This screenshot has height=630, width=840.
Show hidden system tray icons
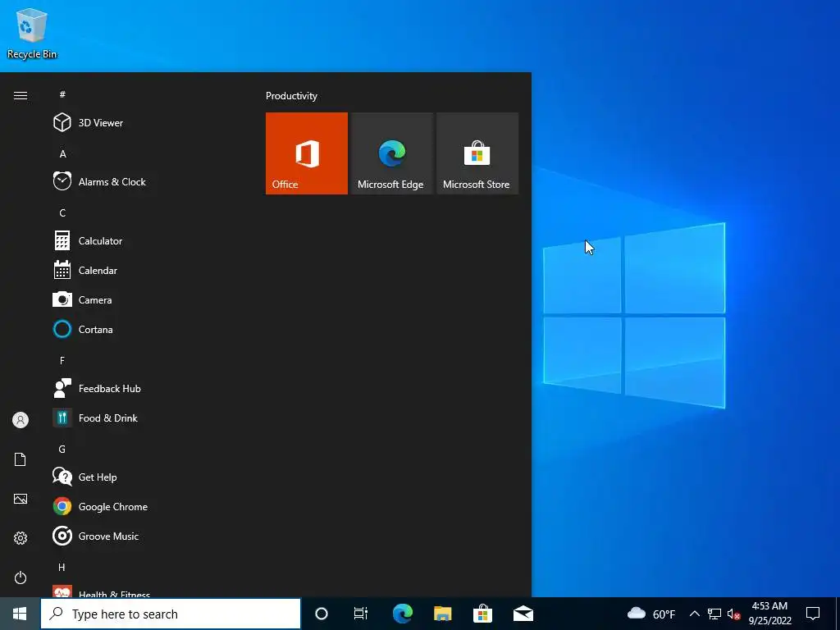pos(694,614)
